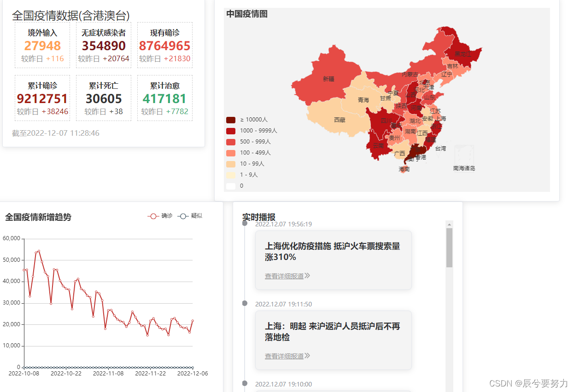Click timestamp 2022.12.07 19:11:50
This screenshot has height=392, width=574.
click(283, 304)
